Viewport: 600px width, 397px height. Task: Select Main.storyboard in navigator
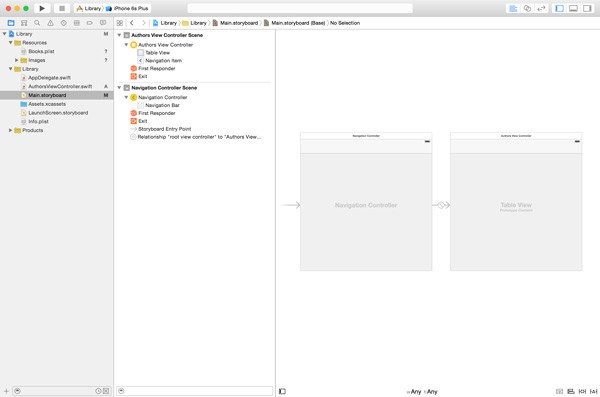[57, 95]
